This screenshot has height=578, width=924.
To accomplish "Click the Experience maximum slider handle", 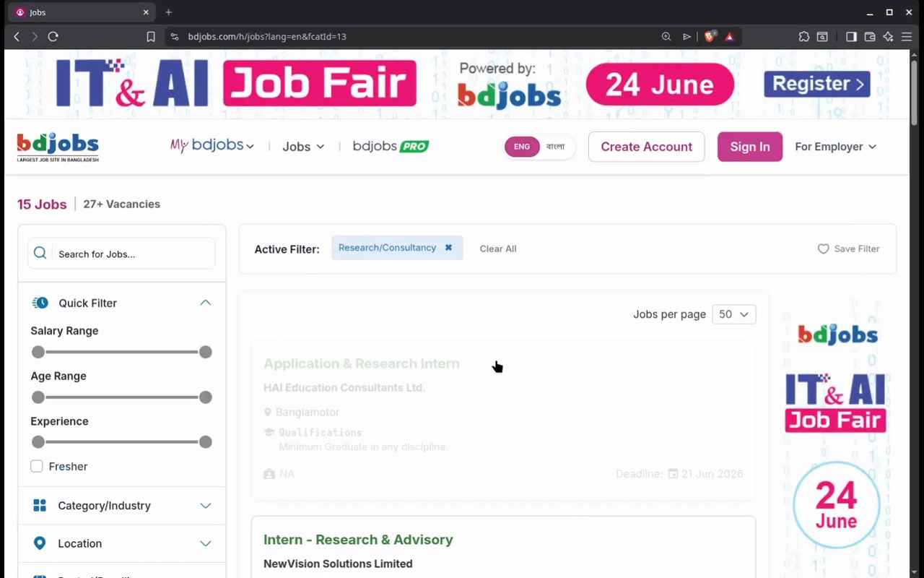I will click(x=206, y=442).
